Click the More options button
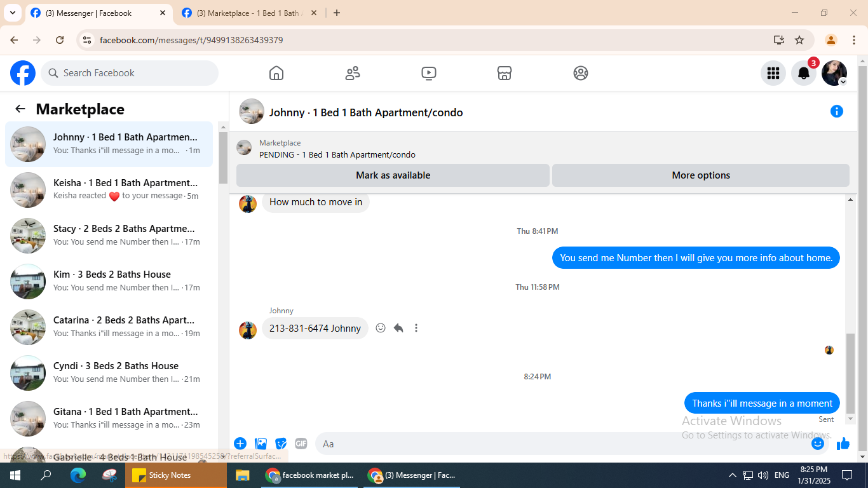The width and height of the screenshot is (868, 488). coord(701,175)
